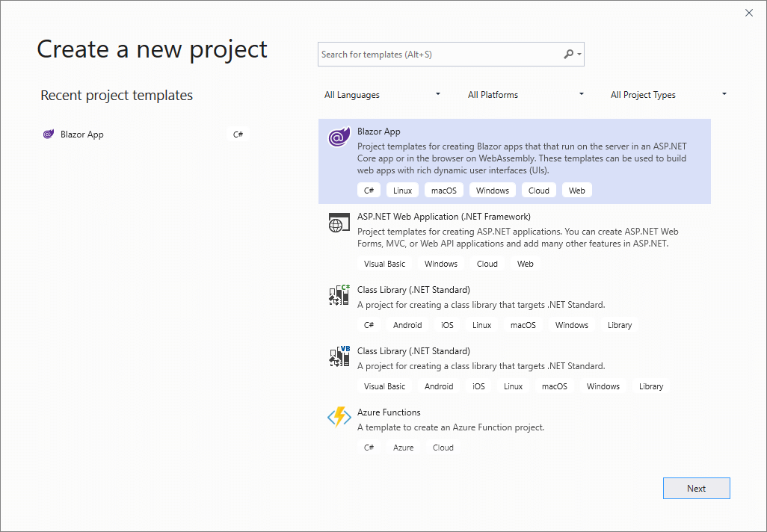Choose Blazor App from recent project templates

coord(82,134)
